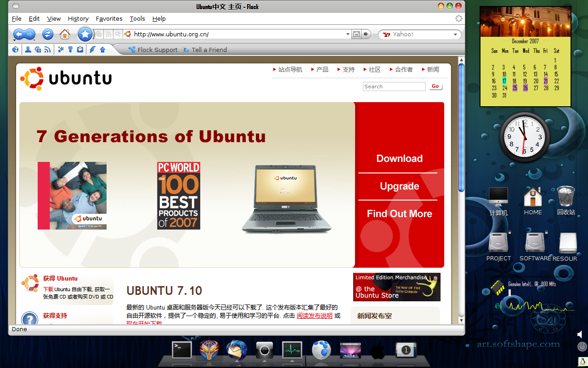Click the Tell a Friend bookmark
This screenshot has width=588, height=368.
pos(204,50)
